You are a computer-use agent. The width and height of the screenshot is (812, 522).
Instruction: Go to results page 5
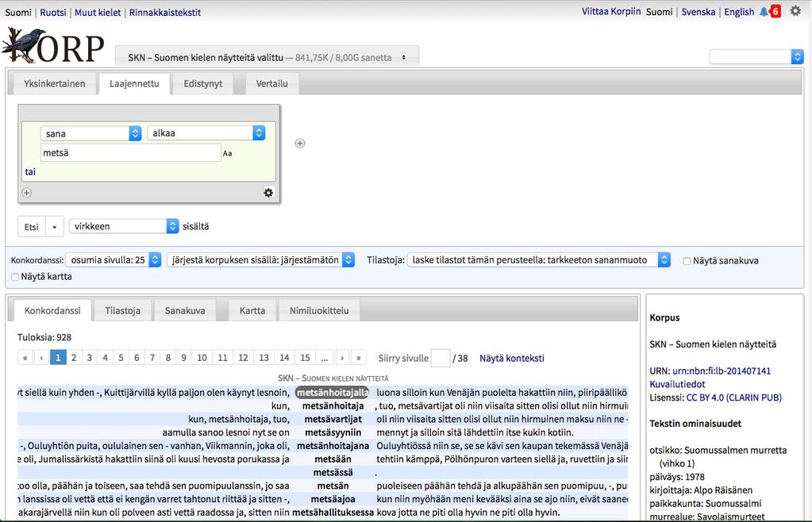coord(121,358)
